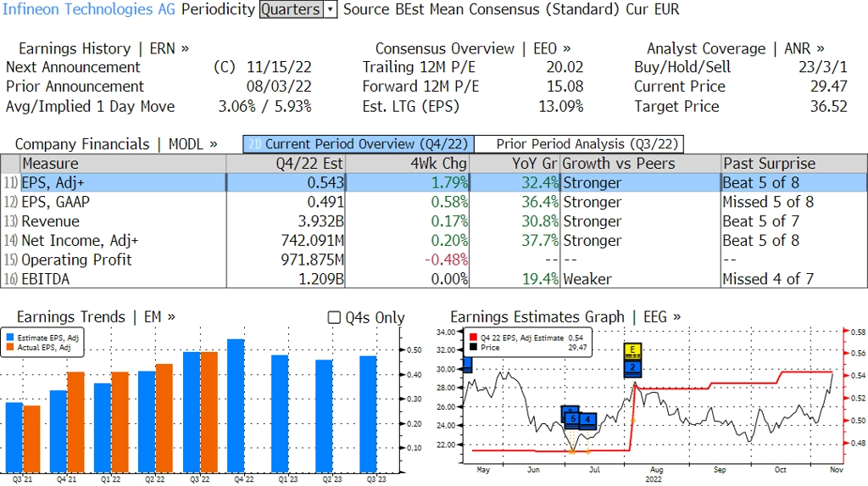Select the EPS, GAAP row

point(434,202)
